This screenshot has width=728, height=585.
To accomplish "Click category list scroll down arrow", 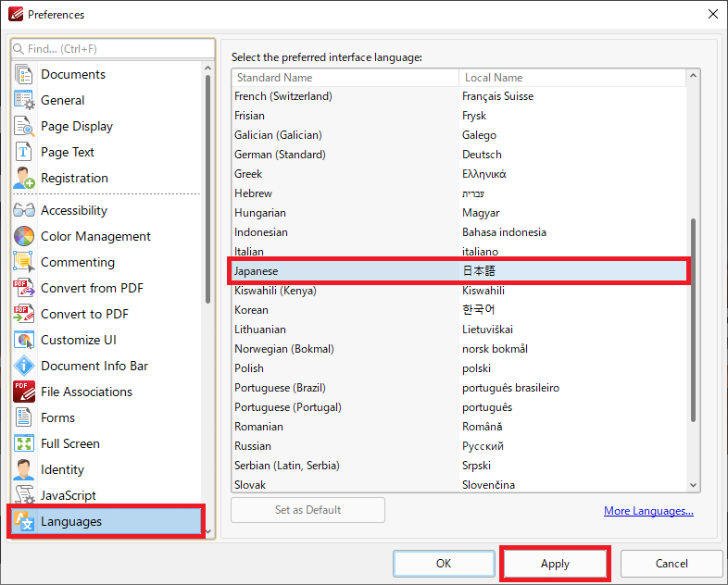I will click(x=207, y=531).
